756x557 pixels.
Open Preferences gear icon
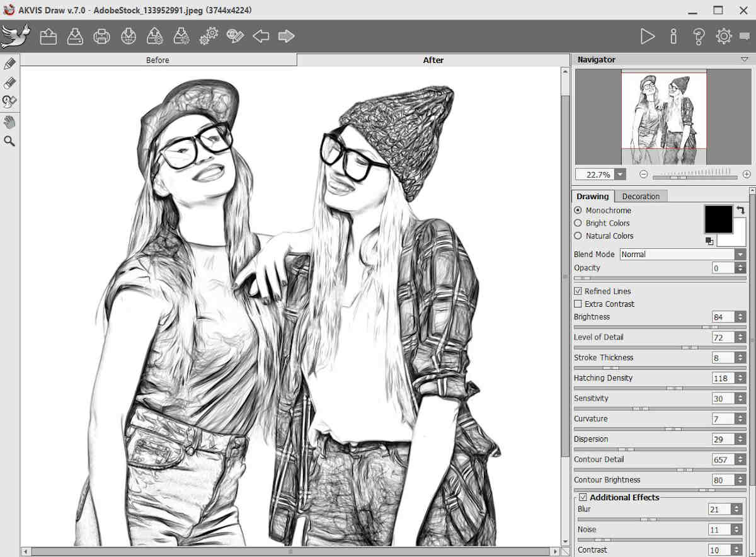[723, 37]
